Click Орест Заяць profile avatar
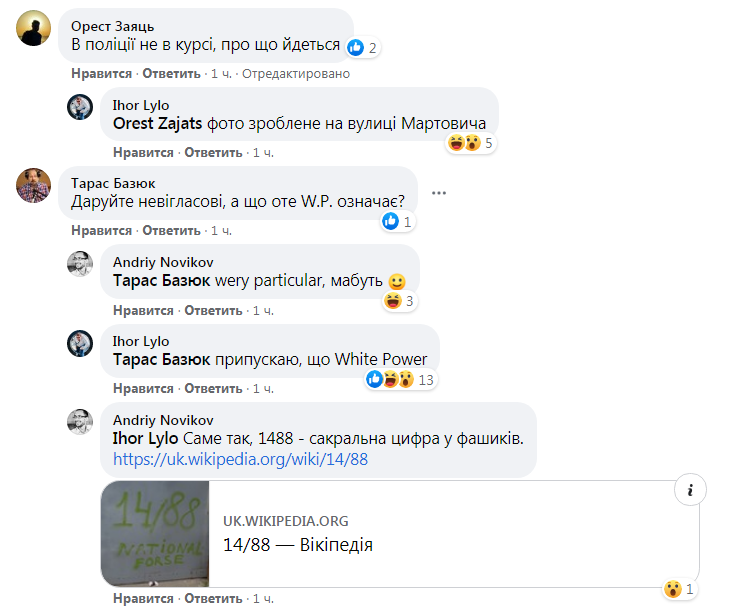The width and height of the screenshot is (742, 610). coord(35,32)
